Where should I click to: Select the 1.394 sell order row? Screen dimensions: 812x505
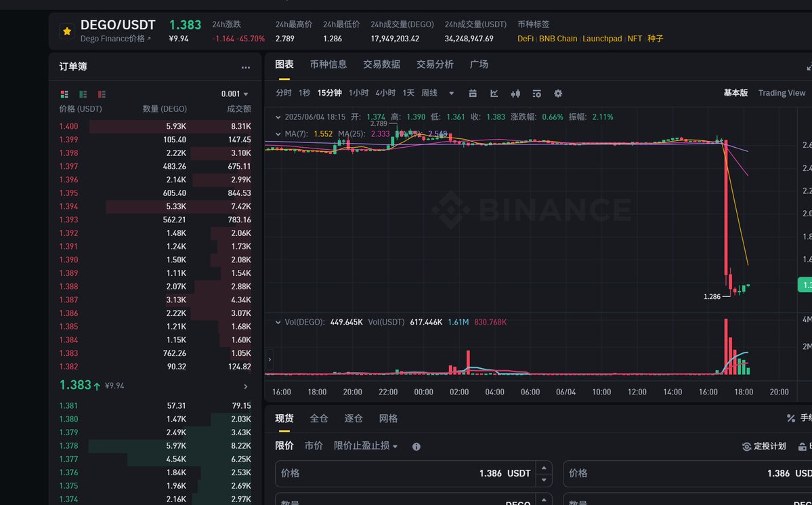coord(155,206)
